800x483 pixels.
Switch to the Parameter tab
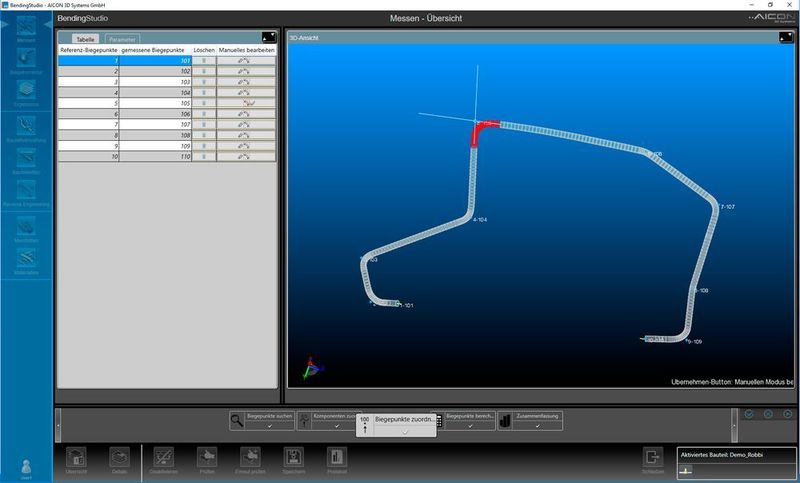click(x=122, y=39)
